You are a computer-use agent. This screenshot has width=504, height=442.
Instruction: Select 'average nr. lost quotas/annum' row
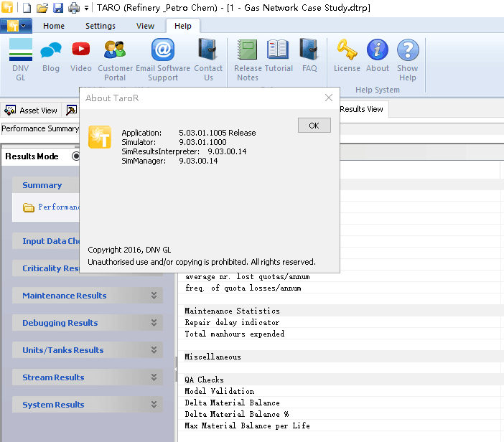point(341,276)
